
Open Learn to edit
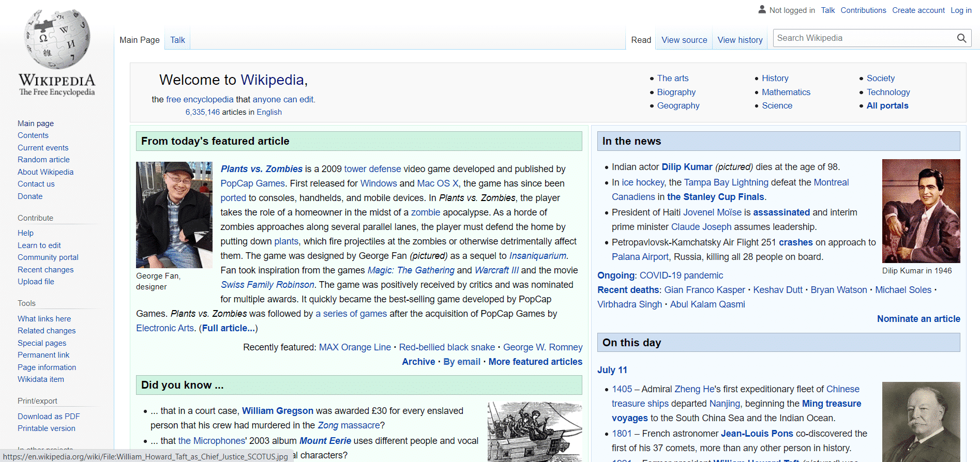39,245
